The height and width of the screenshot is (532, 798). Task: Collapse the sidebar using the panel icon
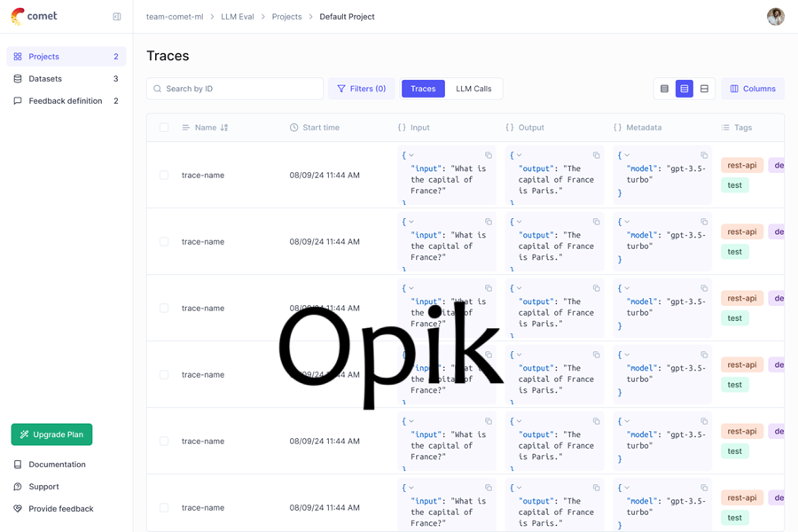point(117,17)
